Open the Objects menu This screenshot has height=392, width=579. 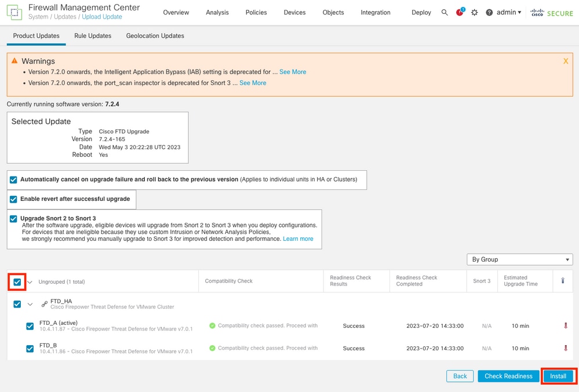click(333, 13)
